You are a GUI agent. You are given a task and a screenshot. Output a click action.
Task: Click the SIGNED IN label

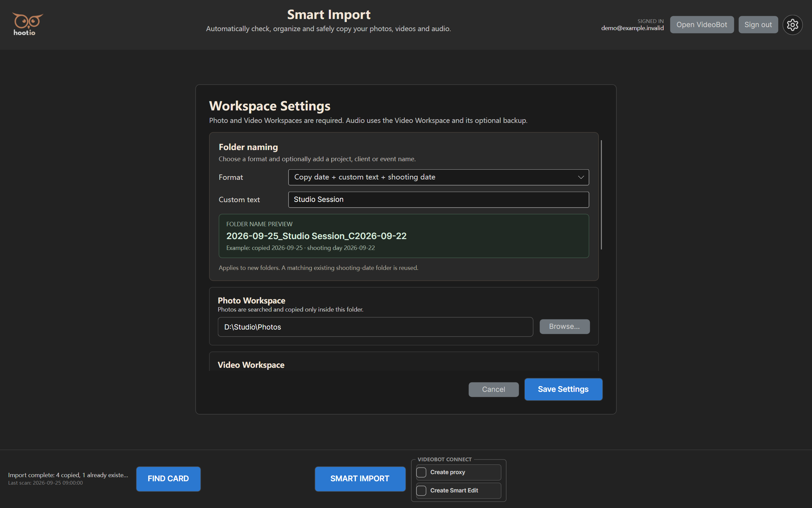(651, 21)
